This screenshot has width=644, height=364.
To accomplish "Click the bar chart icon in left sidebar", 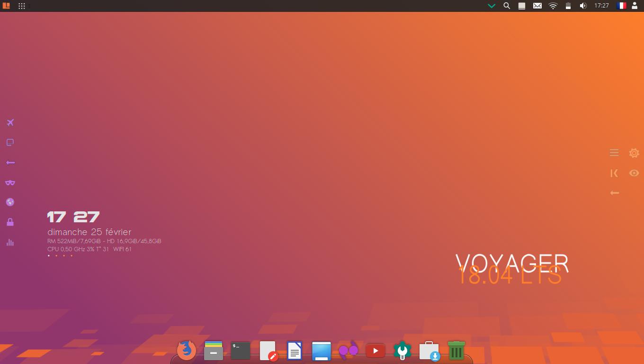I will click(x=10, y=242).
